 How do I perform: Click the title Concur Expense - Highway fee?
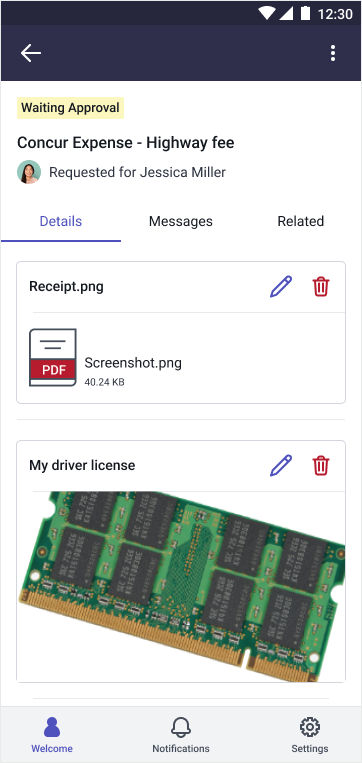(x=126, y=143)
